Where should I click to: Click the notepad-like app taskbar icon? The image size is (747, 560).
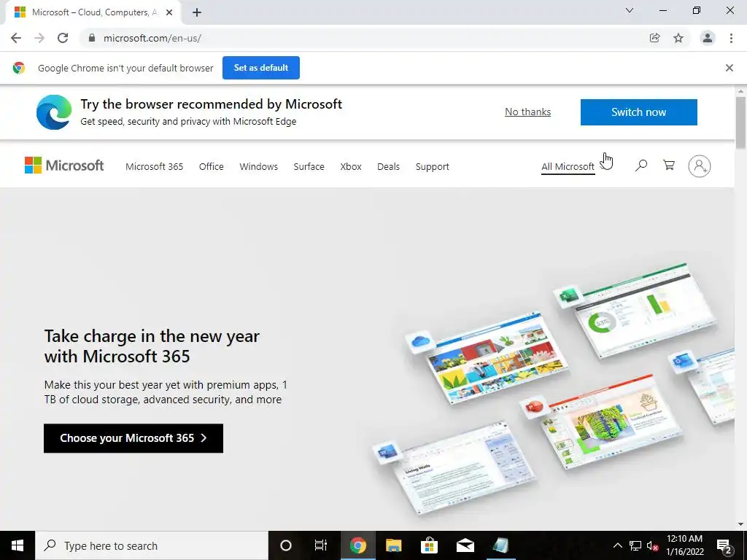500,545
